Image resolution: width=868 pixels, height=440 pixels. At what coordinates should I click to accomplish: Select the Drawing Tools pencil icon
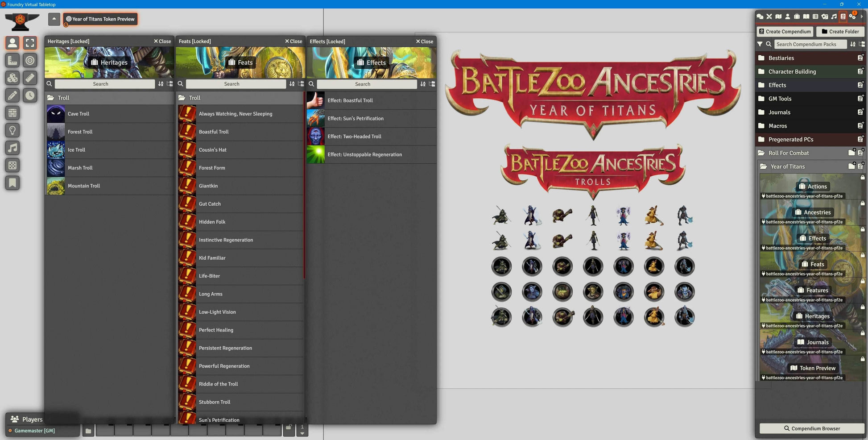[12, 95]
